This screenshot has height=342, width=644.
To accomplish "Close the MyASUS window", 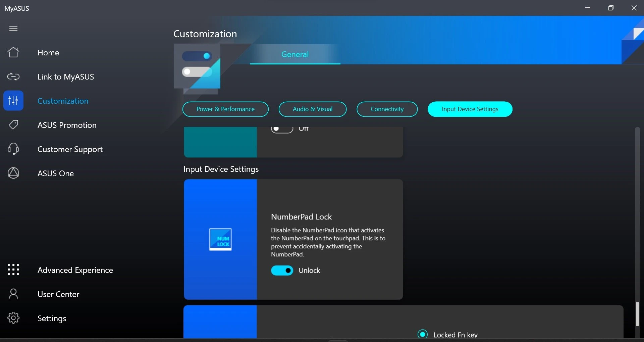I will tap(634, 8).
